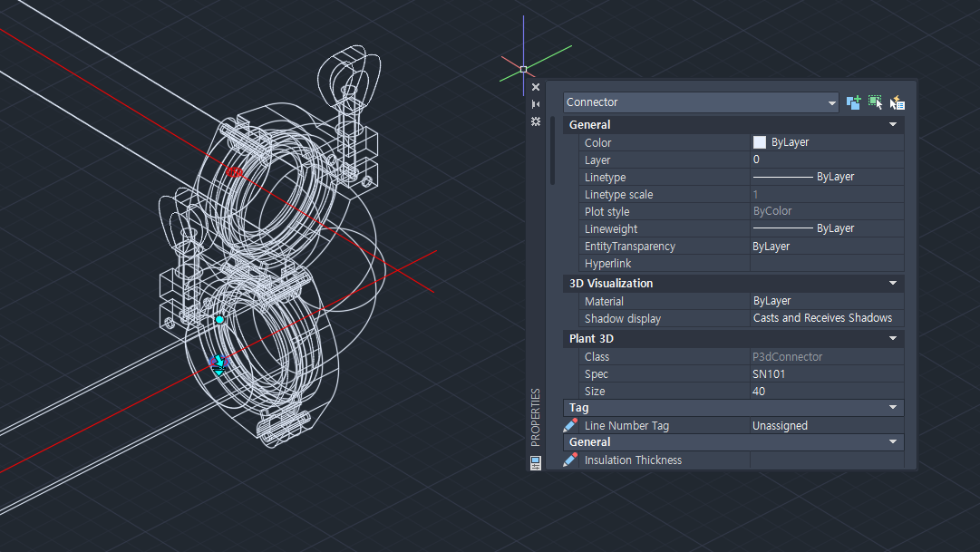
Task: Click the Auto-hide pin icon
Action: coord(535,103)
